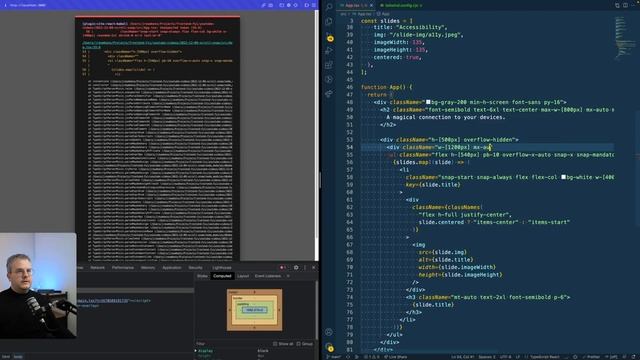Open the Event Listeners pane tab
The image size is (640, 360).
click(x=268, y=276)
